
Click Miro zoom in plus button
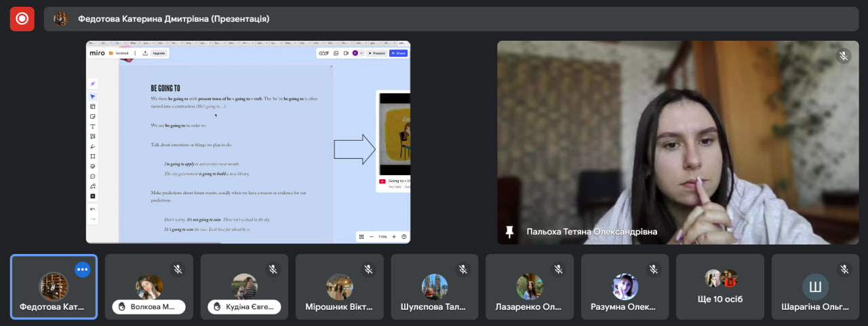pyautogui.click(x=394, y=236)
